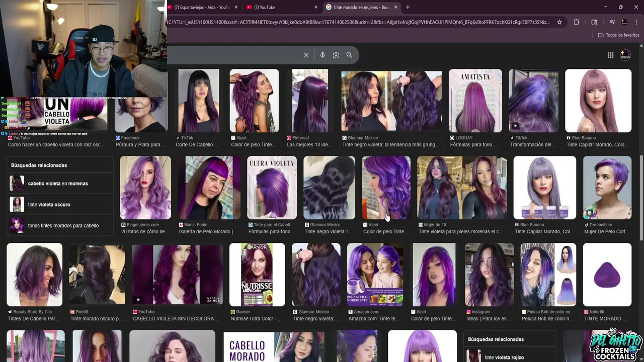Open Instagram Ideas purple hair image
Image resolution: width=644 pixels, height=362 pixels.
click(x=489, y=275)
